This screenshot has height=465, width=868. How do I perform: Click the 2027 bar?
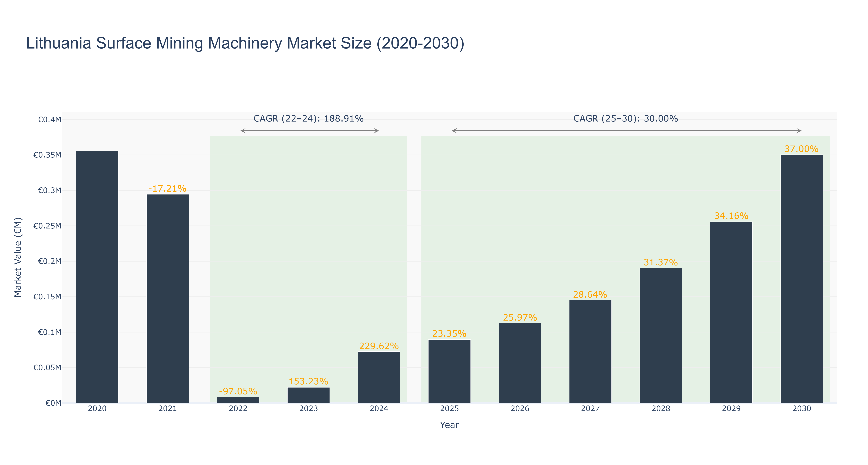tap(590, 352)
